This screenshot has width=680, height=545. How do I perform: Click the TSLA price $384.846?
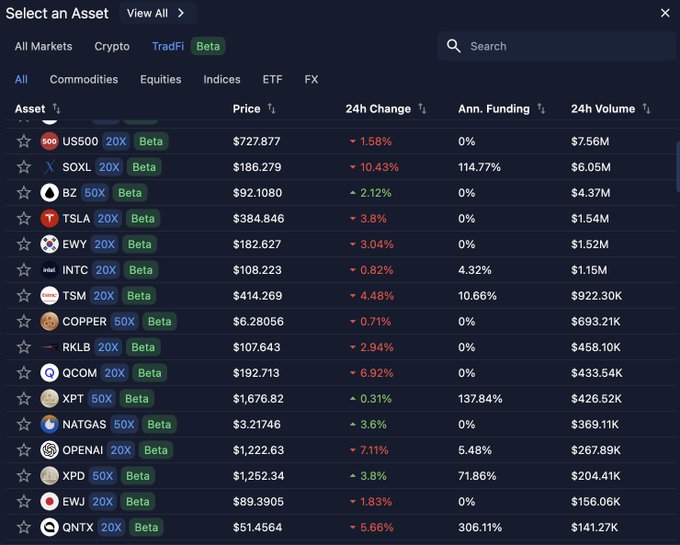[x=258, y=219]
